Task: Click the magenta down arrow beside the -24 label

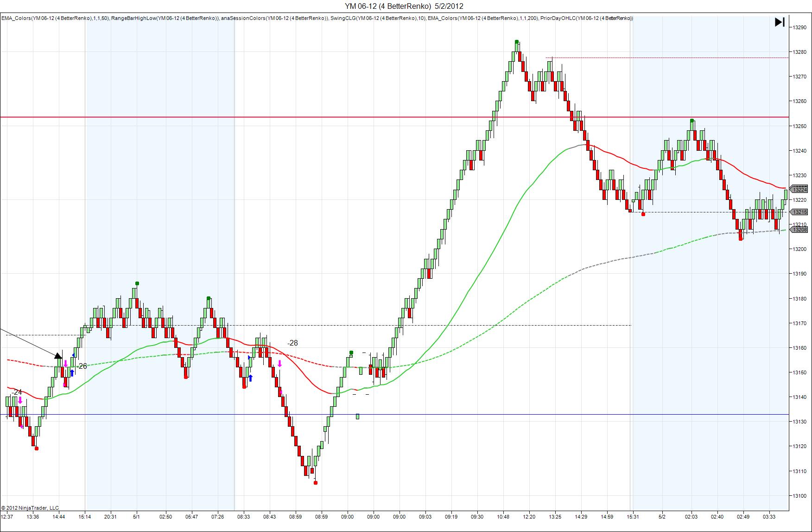Action: 20,400
